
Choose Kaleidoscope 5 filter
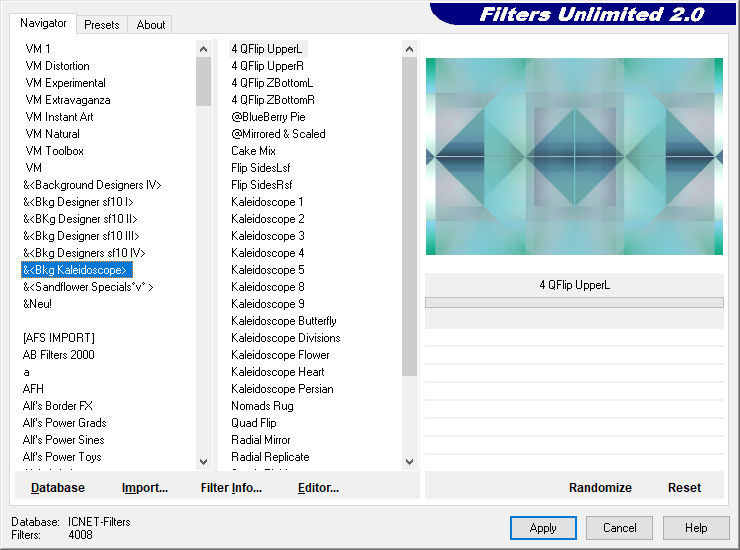tap(268, 270)
